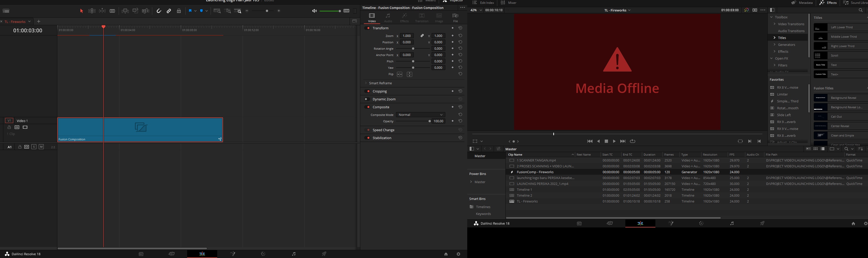Switch media pool to thumbnail view

pos(816,149)
